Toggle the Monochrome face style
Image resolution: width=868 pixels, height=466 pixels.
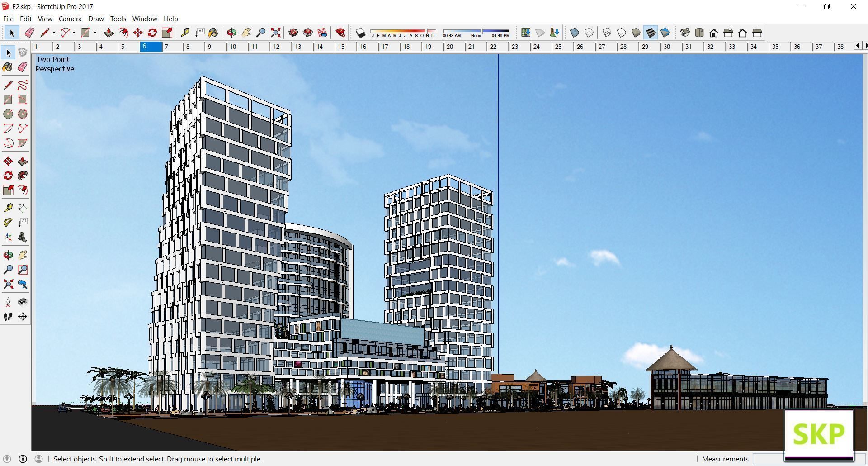[x=665, y=32]
